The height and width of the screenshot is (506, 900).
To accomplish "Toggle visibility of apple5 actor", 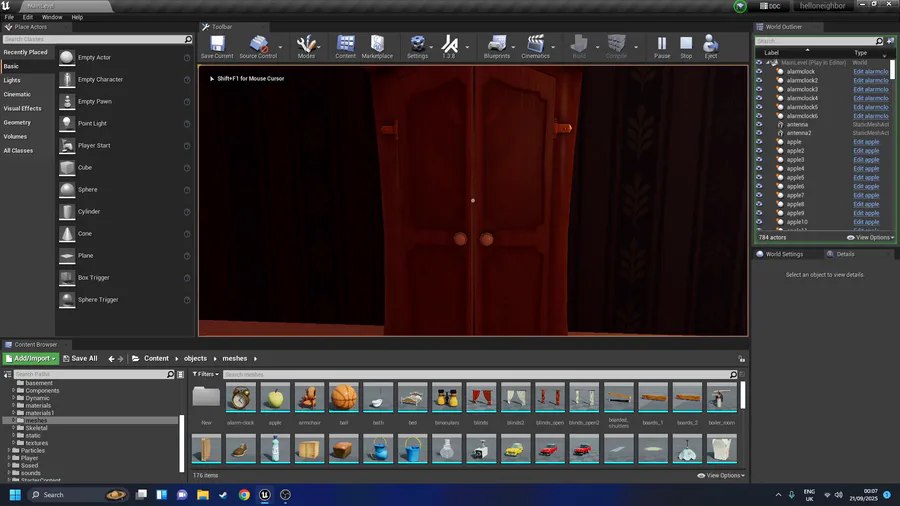I will pyautogui.click(x=759, y=177).
